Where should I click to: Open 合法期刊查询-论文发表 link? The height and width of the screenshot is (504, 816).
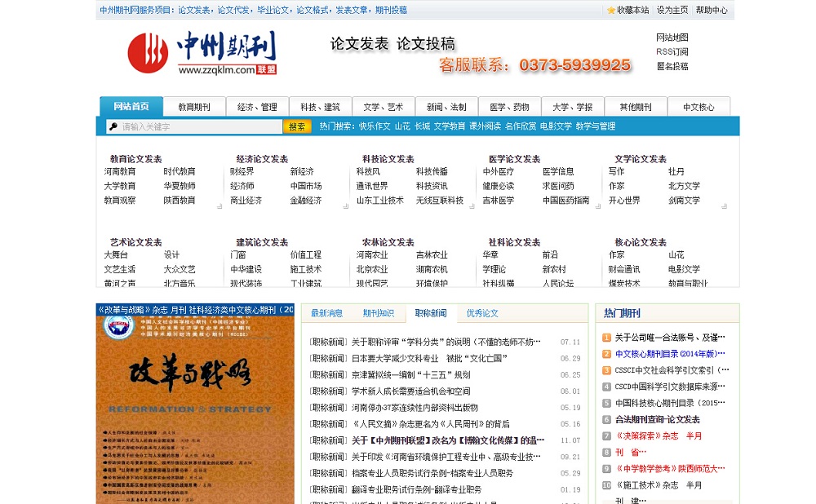coord(657,419)
